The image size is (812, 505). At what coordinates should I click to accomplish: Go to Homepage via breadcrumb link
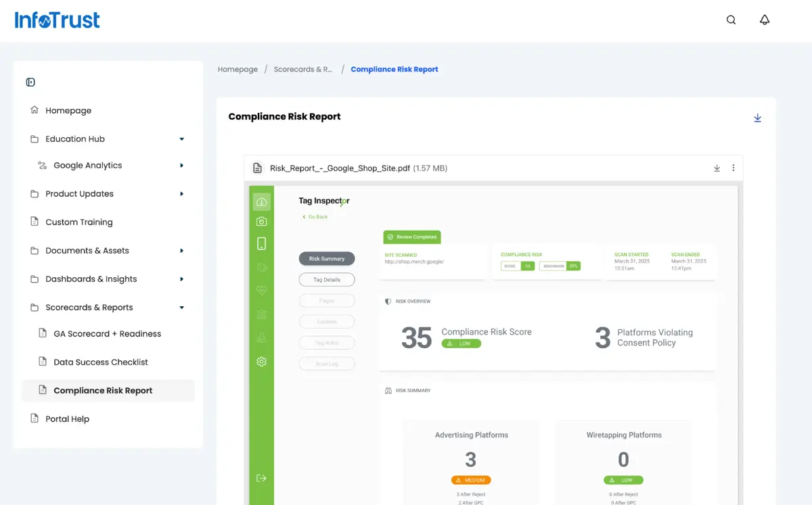coord(238,70)
